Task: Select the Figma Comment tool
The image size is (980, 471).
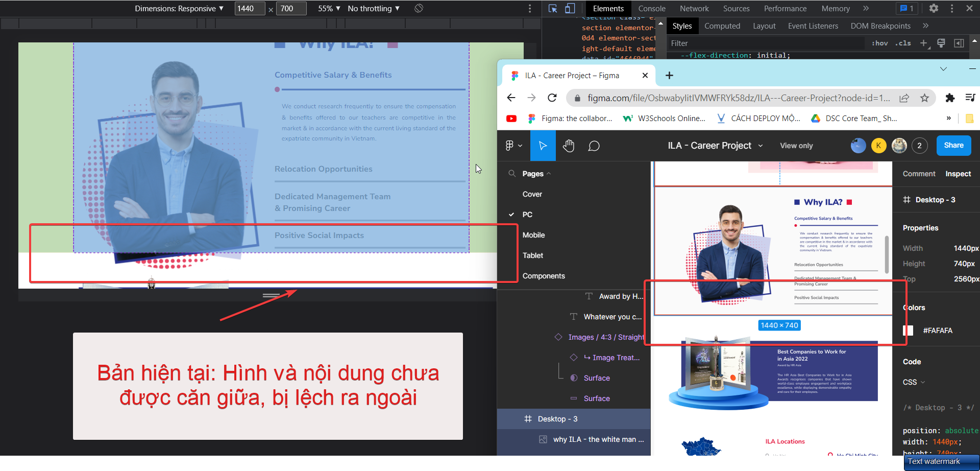Action: tap(594, 146)
